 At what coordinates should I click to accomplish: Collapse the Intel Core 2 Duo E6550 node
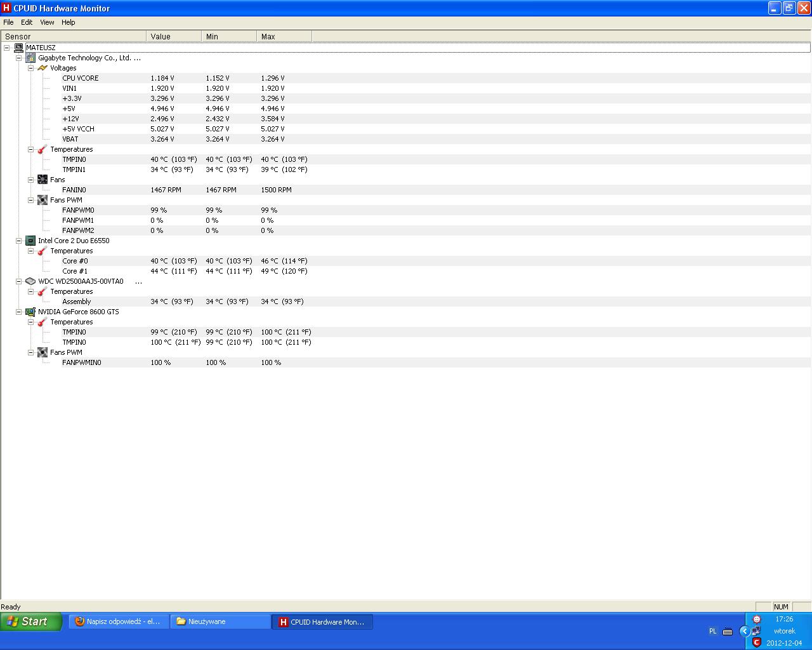coord(18,241)
